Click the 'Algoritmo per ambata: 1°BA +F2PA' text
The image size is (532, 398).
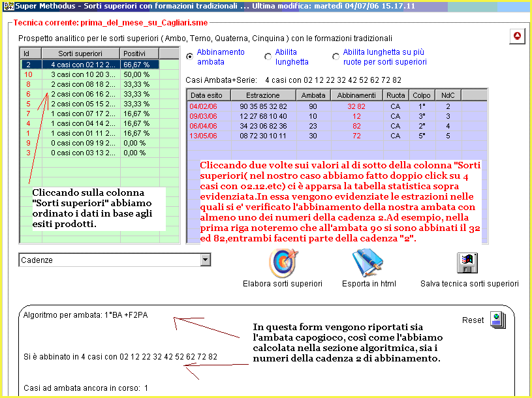tap(86, 315)
